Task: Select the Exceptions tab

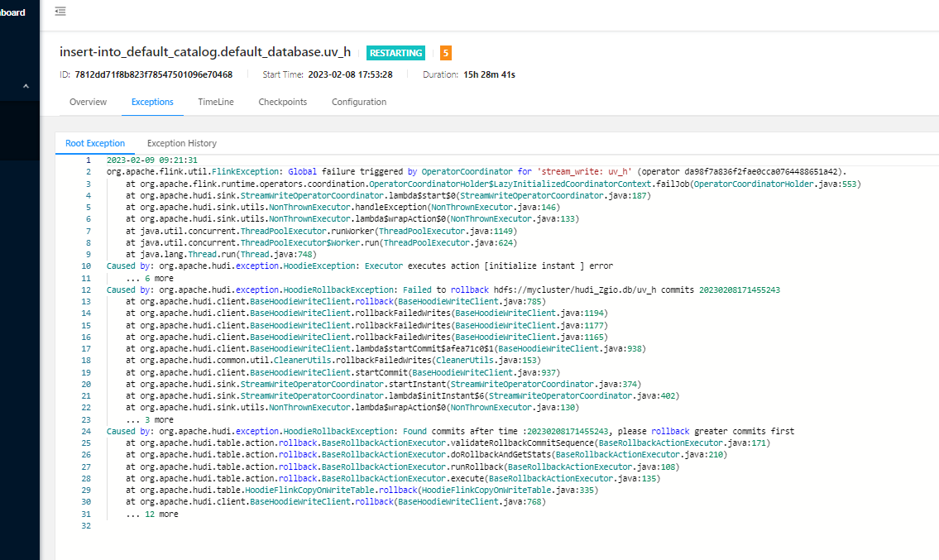Action: point(153,102)
